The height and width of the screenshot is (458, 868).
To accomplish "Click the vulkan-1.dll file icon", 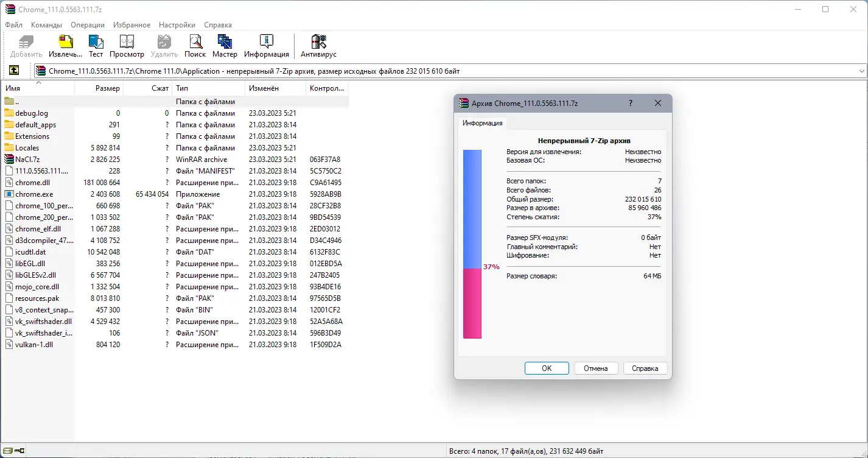I will tap(9, 344).
